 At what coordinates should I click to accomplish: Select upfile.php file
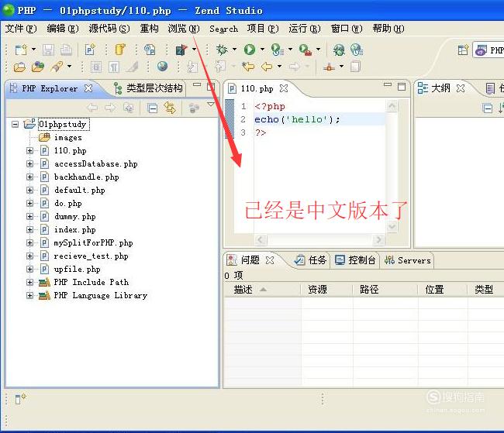(x=77, y=270)
